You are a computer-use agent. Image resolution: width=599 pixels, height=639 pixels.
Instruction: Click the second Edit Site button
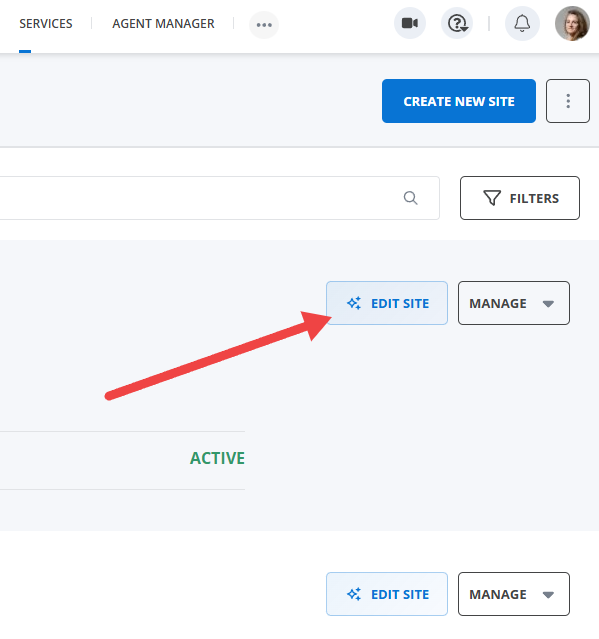point(387,594)
